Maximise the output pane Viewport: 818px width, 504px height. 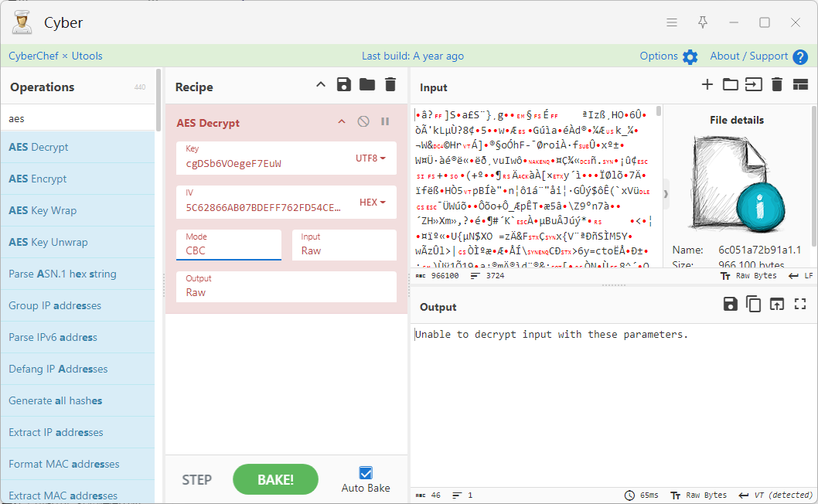[x=800, y=304]
